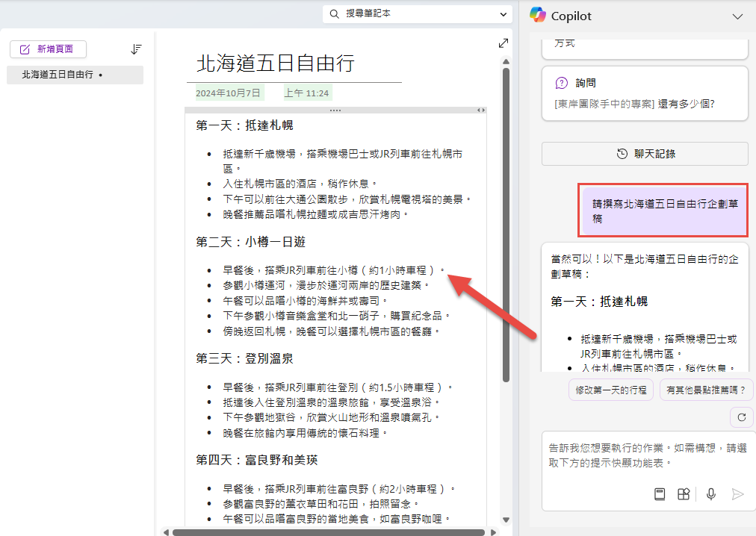The image size is (756, 536).
Task: Click Copilot reply heading 第一天：抵達札幌
Action: coord(599,302)
